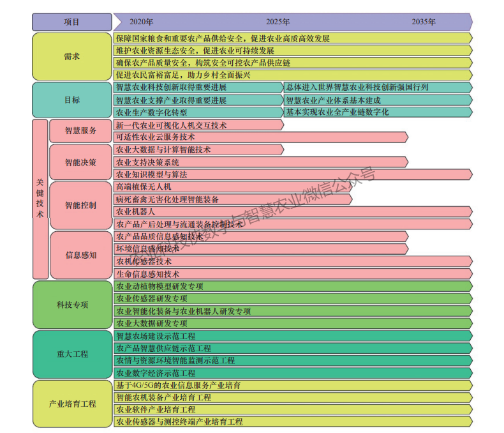Click the 重大工程 category box
Viewport: 504px width, 433px height.
(72, 354)
